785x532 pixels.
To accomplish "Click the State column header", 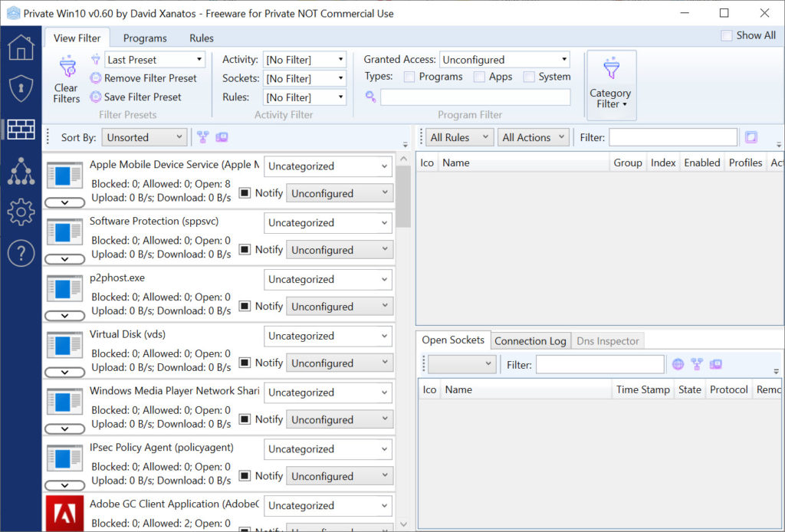I will click(x=689, y=389).
